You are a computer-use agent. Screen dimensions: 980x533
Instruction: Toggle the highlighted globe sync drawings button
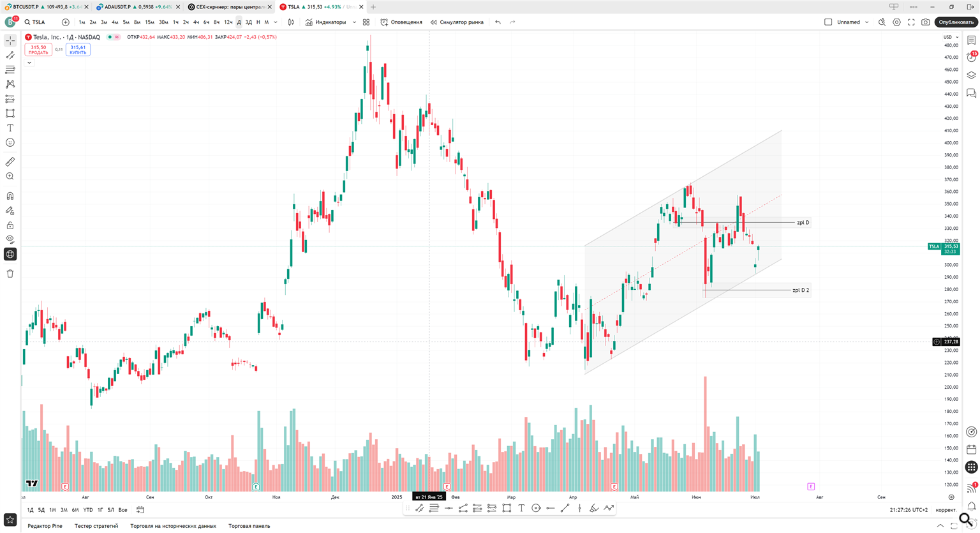[x=10, y=254]
